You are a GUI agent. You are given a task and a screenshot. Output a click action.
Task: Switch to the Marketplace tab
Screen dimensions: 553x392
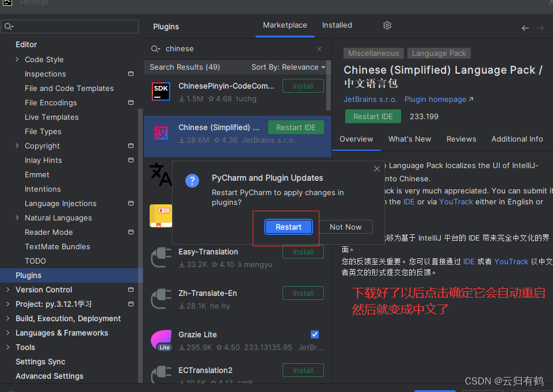pos(285,25)
